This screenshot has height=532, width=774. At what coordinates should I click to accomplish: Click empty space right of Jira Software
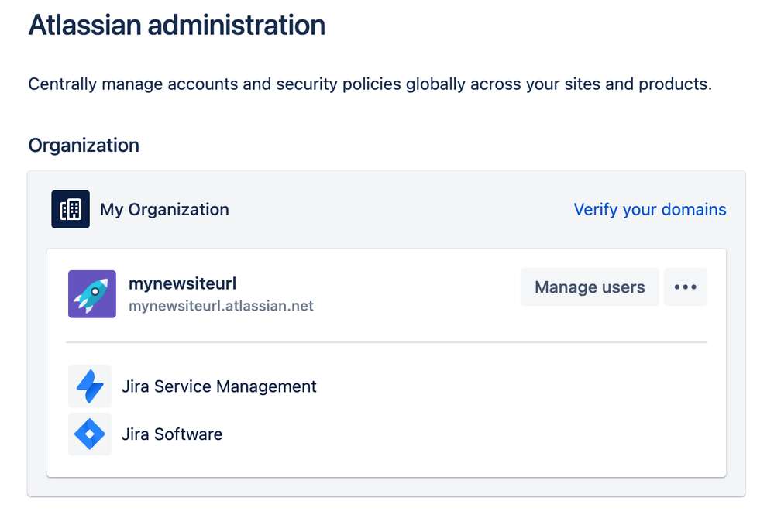click(465, 434)
